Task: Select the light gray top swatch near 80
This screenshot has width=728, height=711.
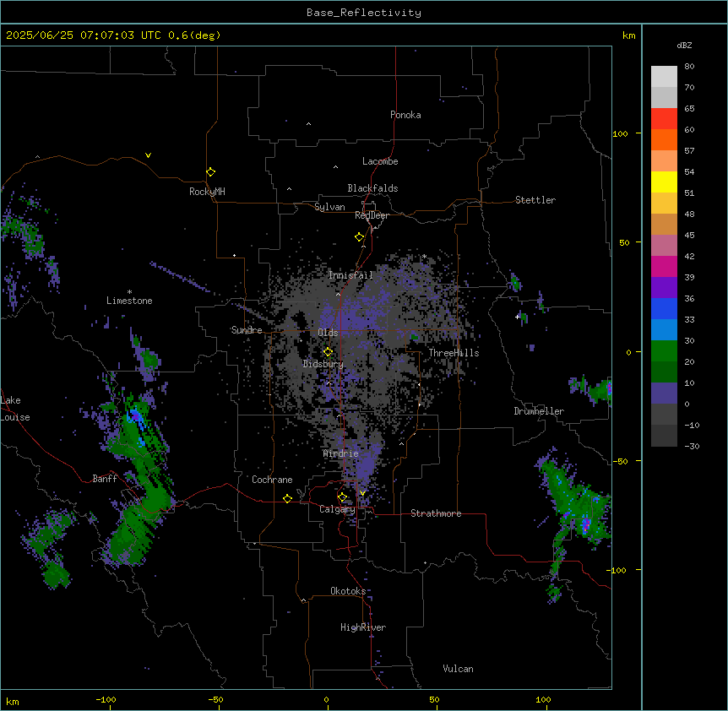Action: pyautogui.click(x=664, y=76)
